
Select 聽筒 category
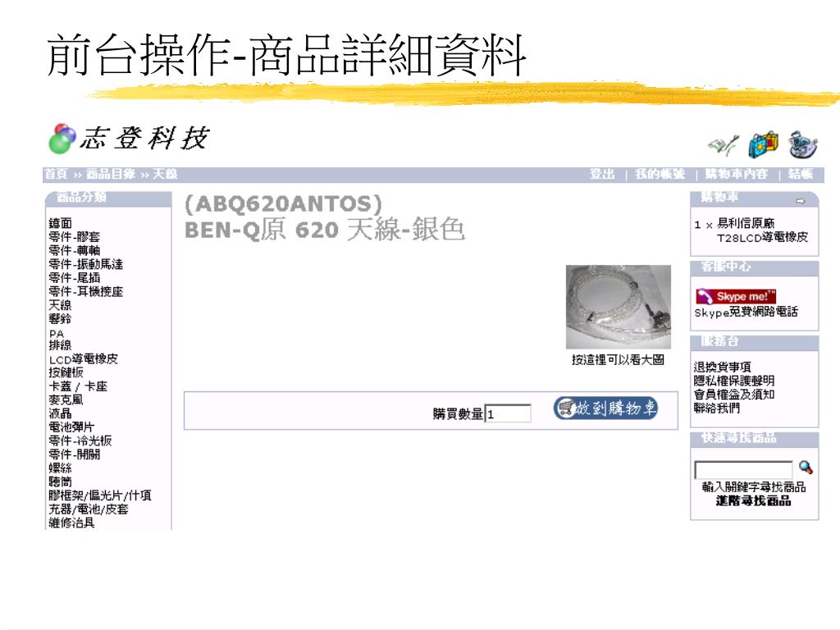tap(60, 482)
